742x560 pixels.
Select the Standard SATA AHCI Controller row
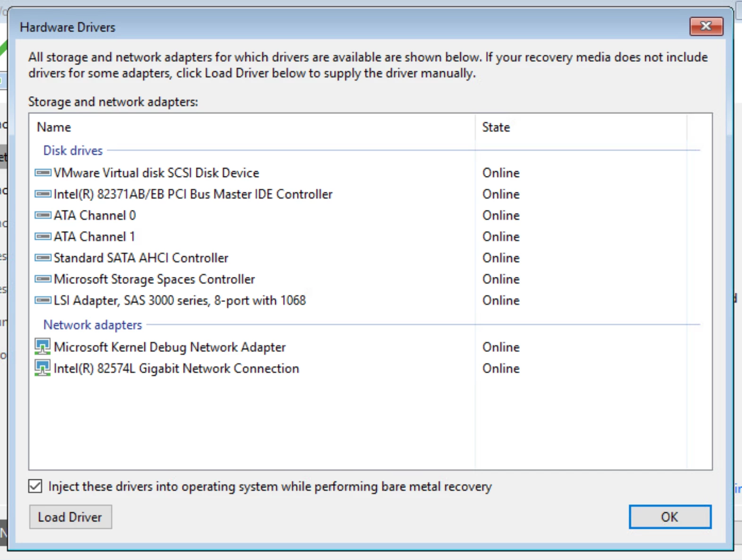(141, 258)
